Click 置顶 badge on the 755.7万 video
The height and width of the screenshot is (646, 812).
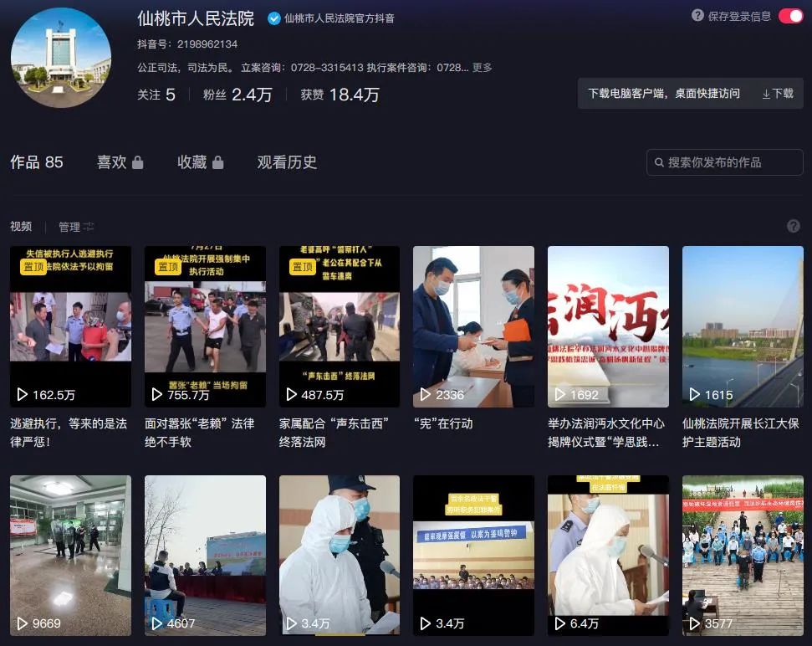pos(168,267)
